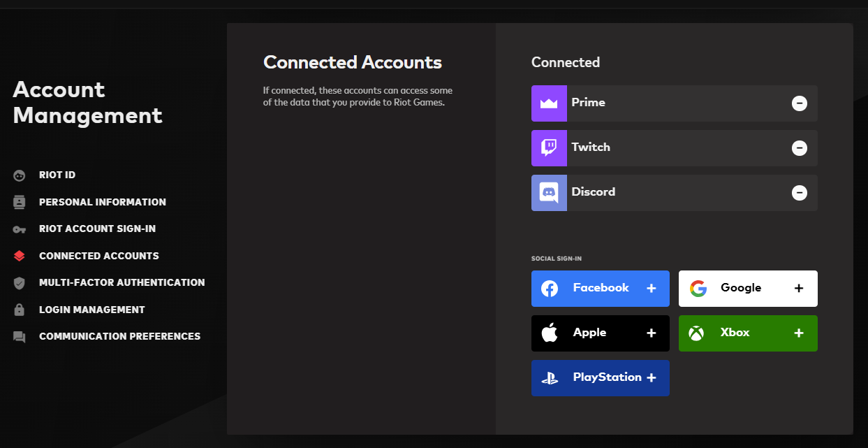The height and width of the screenshot is (448, 868).
Task: Add Xbox social sign-in
Action: coord(748,333)
